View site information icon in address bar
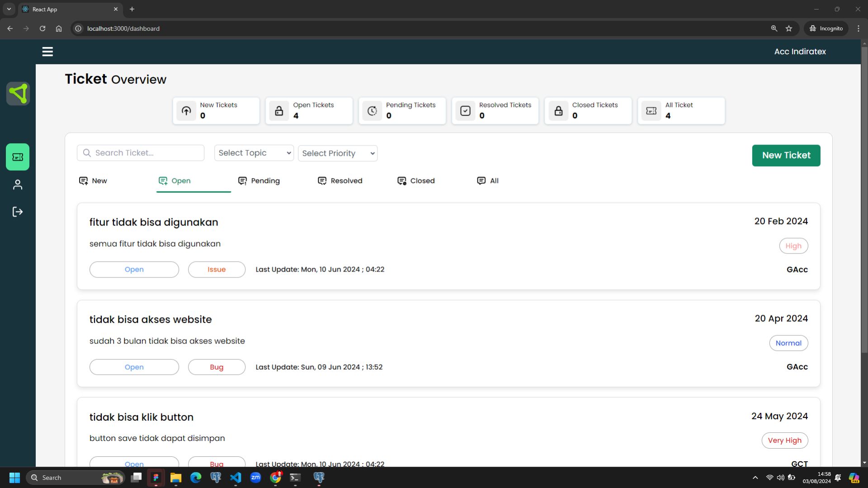The image size is (868, 488). click(x=78, y=28)
